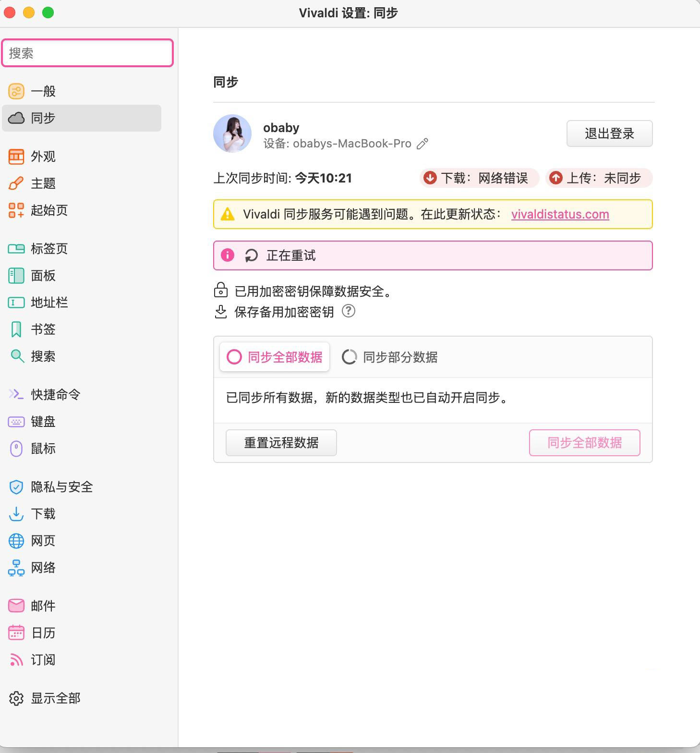Open the 主题 theme settings
This screenshot has height=753, width=700.
tap(43, 183)
